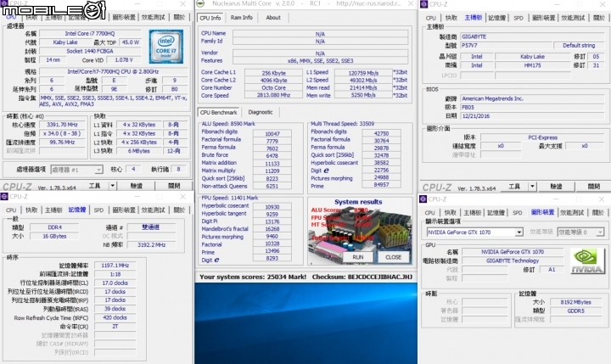Viewport: 611px width, 364px height.
Task: Close the graphics CPU-Z window via X
Action: [x=602, y=199]
